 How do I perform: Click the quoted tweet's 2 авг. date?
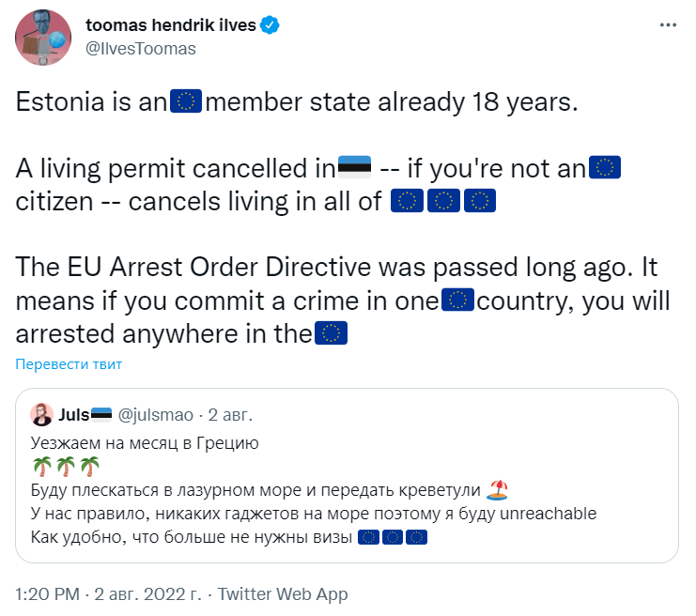pos(230,415)
